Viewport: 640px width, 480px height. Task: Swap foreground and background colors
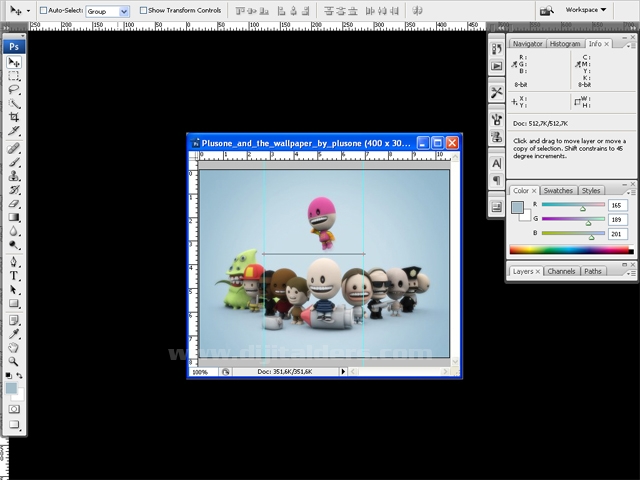(x=19, y=375)
